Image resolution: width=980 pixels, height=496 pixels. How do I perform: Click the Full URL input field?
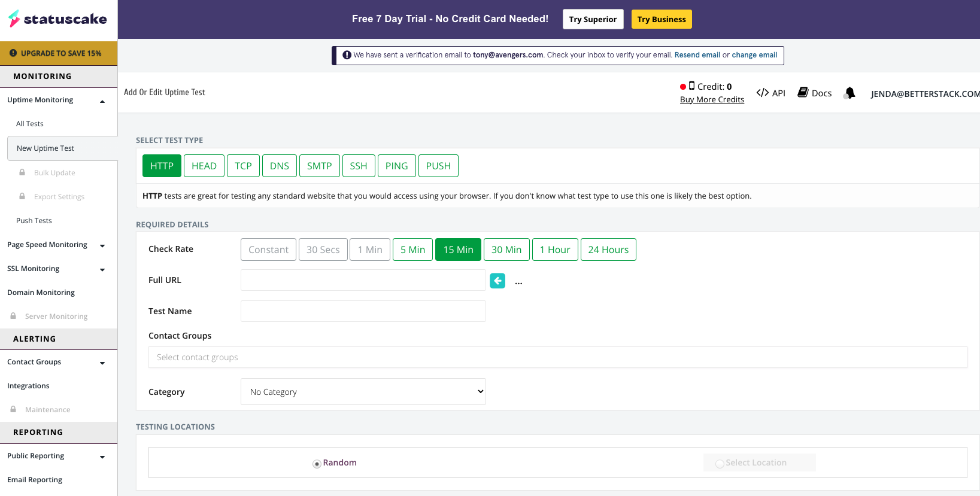[363, 280]
